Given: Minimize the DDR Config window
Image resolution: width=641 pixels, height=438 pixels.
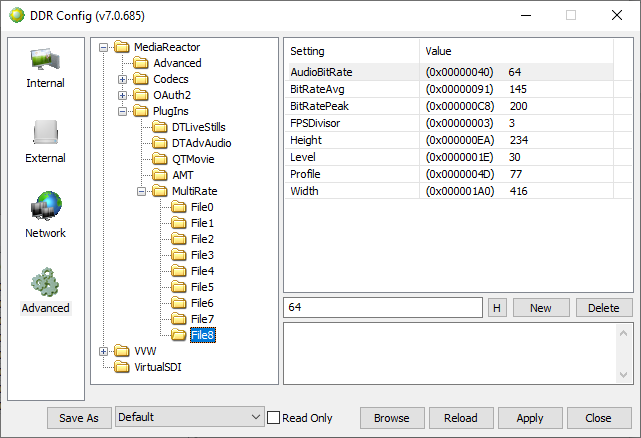Looking at the screenshot, I should point(526,16).
